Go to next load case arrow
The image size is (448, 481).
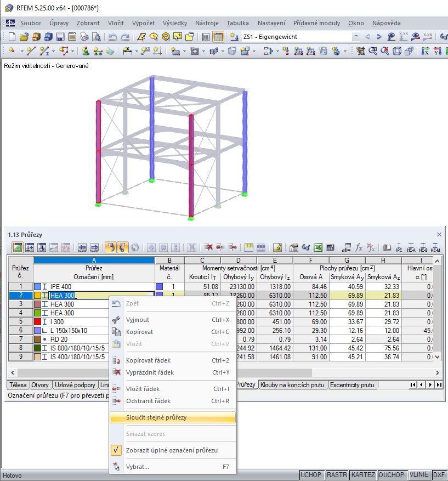tap(379, 37)
